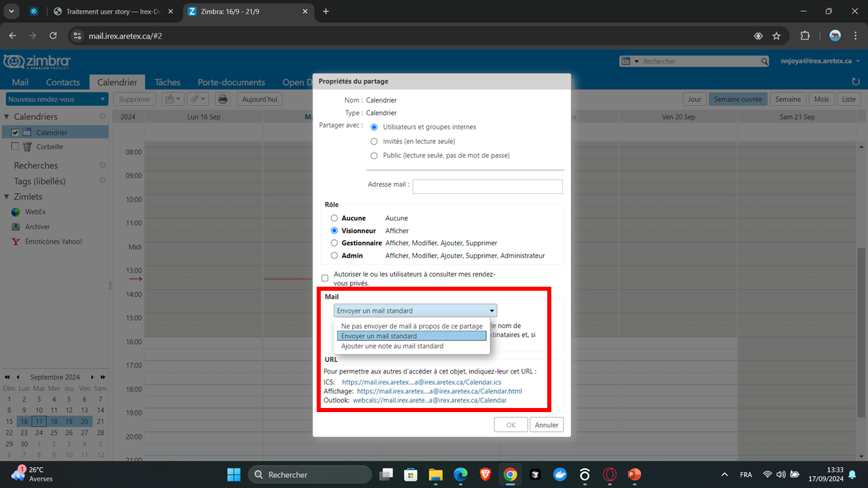Open the Recherches gear options

coord(102,165)
